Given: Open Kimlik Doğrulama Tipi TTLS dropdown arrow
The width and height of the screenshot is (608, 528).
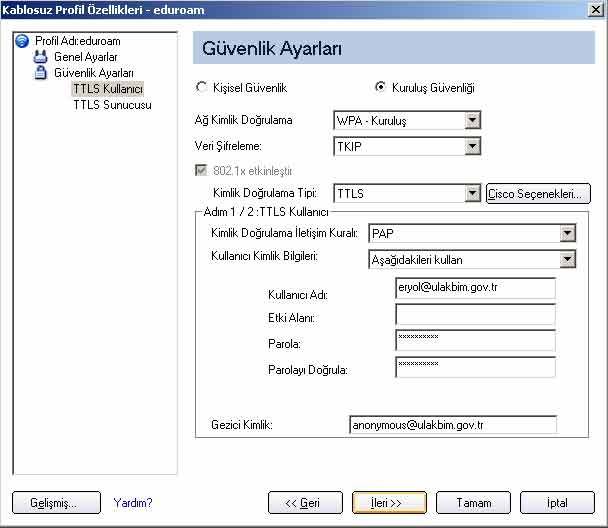Looking at the screenshot, I should [x=472, y=193].
